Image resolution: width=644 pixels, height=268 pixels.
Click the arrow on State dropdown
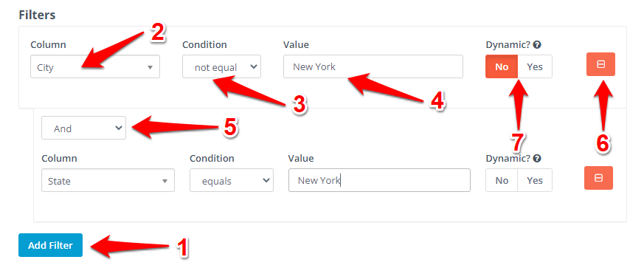click(x=165, y=181)
